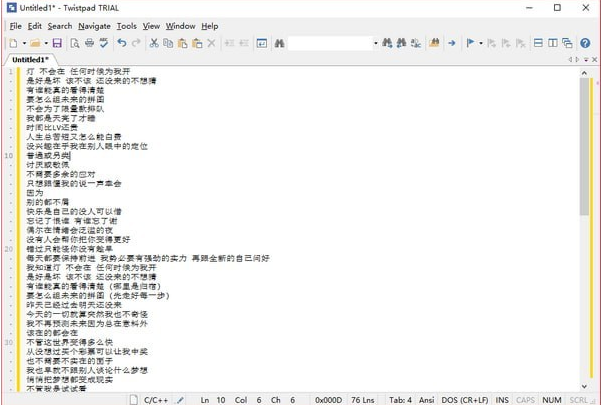Save the document with the floppy icon
Screen dimensions: 601x405
click(57, 43)
